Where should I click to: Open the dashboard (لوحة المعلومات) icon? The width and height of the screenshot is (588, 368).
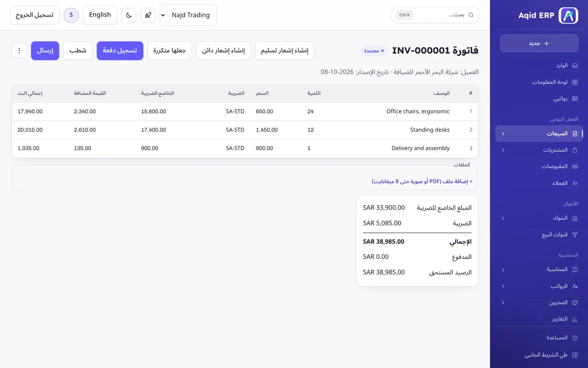pos(575,82)
